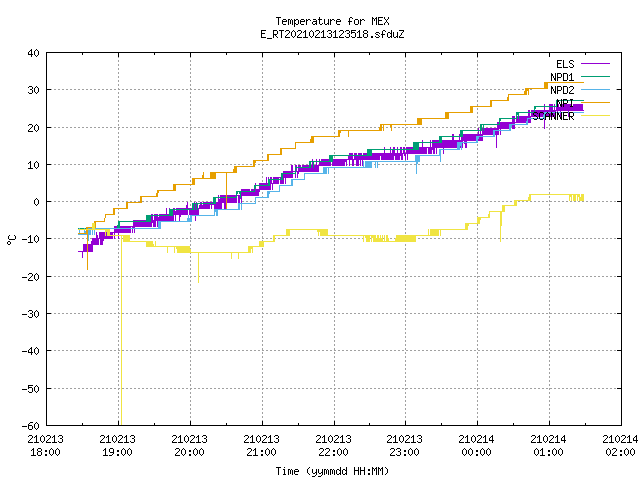Click the y-axis label 40

pos(33,53)
